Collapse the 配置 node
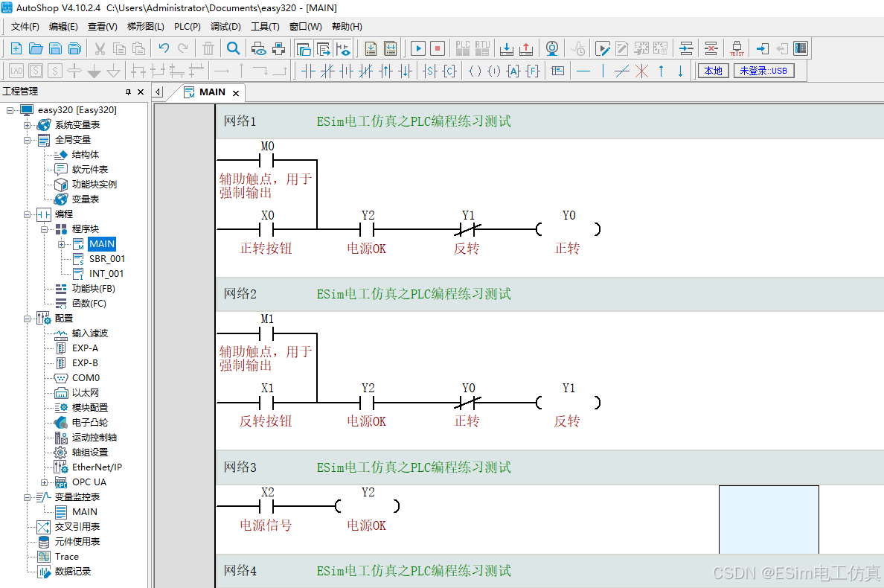 27,319
